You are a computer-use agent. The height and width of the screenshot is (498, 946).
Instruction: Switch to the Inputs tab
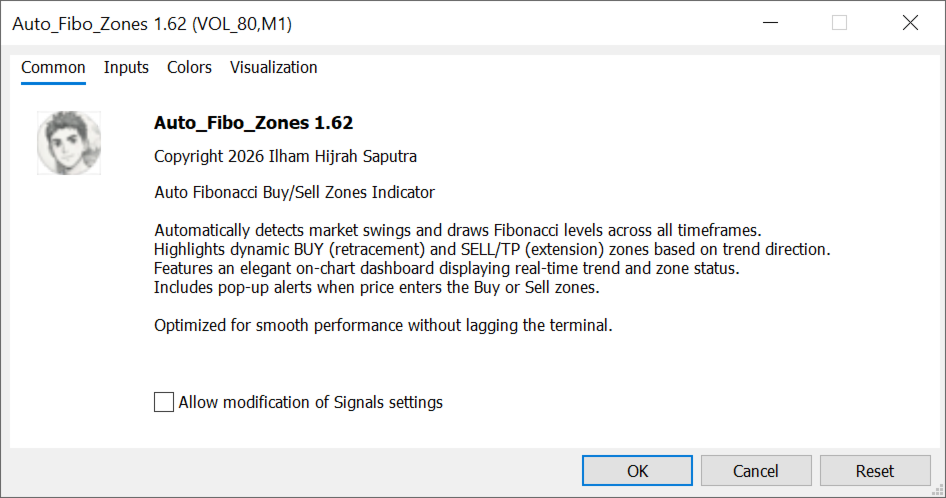pyautogui.click(x=126, y=68)
